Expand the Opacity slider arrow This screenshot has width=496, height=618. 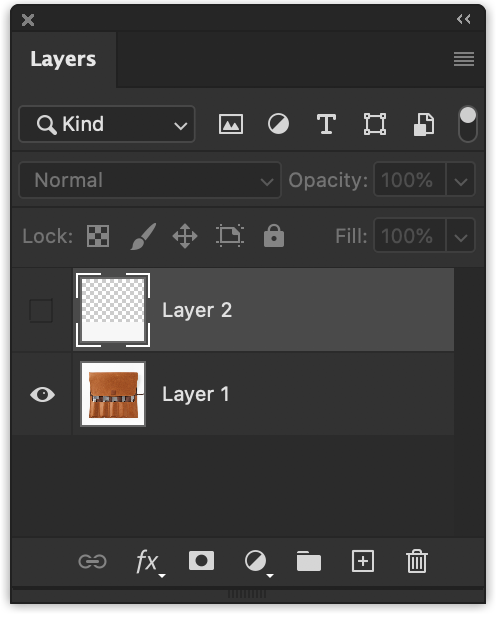[x=461, y=180]
